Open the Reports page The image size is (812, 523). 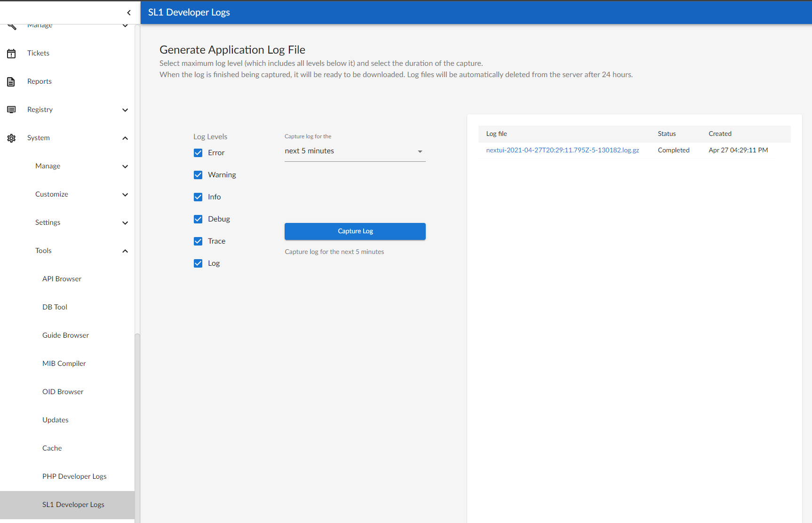[x=40, y=81]
